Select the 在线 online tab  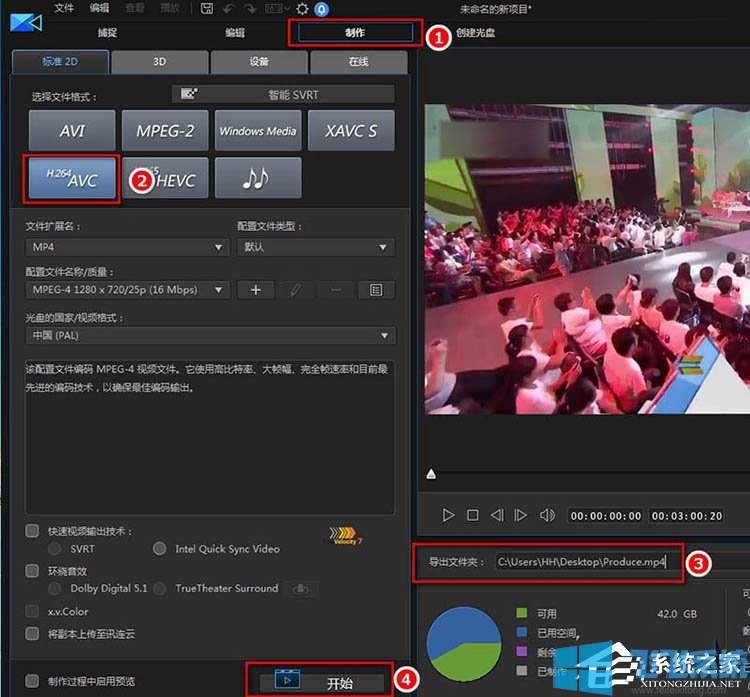pyautogui.click(x=358, y=62)
